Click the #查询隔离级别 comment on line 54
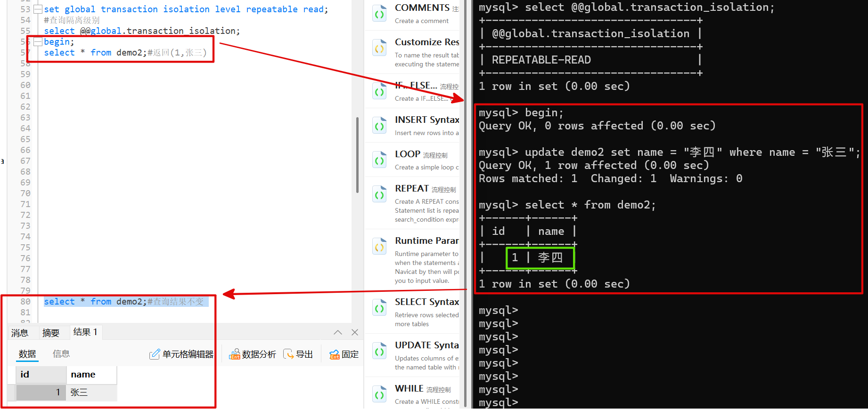Image resolution: width=868 pixels, height=409 pixels. point(72,20)
